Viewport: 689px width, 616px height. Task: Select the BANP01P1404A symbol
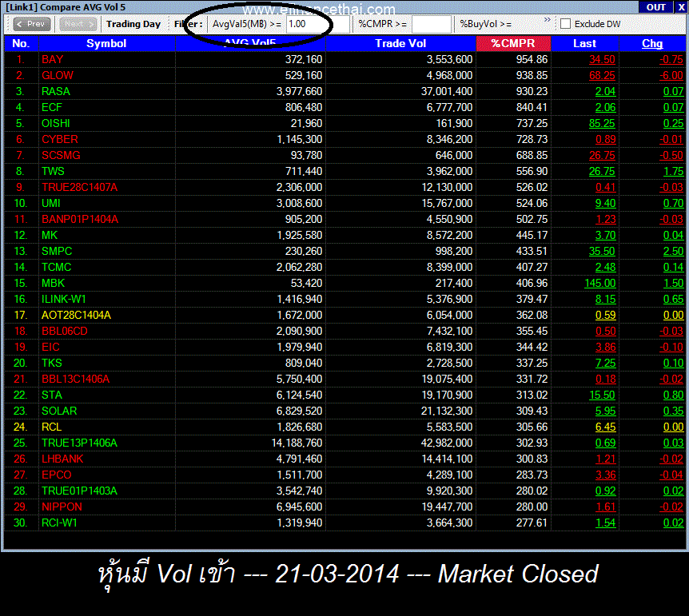[80, 219]
